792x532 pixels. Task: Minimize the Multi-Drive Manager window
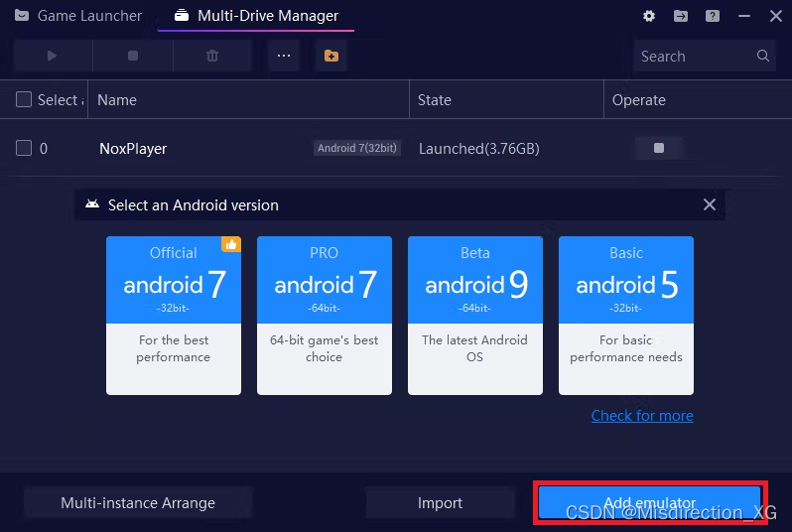pos(744,16)
